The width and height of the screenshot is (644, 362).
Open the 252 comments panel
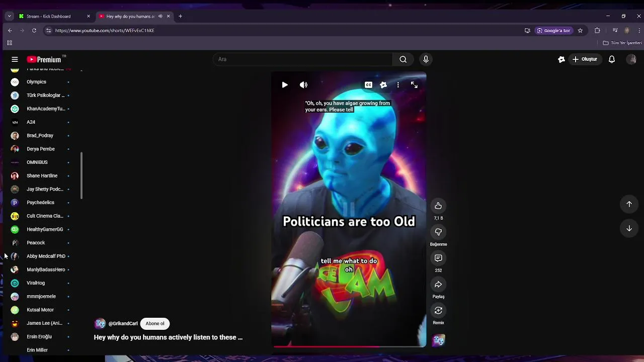click(x=438, y=258)
